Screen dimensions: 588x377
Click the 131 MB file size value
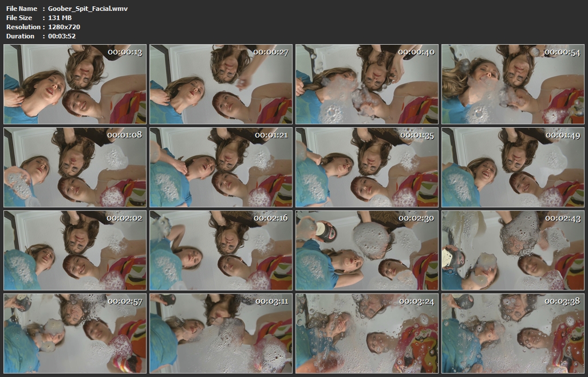[60, 18]
